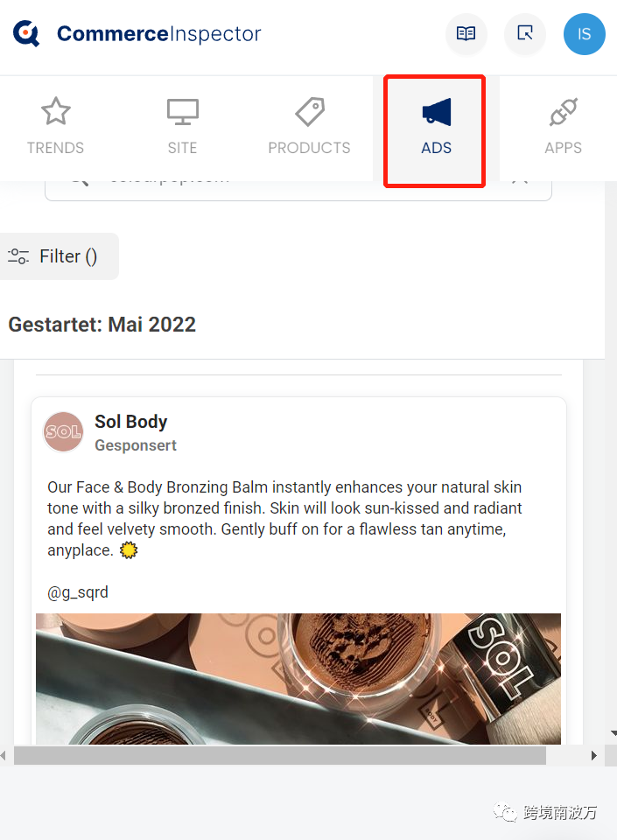Image resolution: width=617 pixels, height=840 pixels.
Task: Click the scrollbar right arrow
Action: 593,755
